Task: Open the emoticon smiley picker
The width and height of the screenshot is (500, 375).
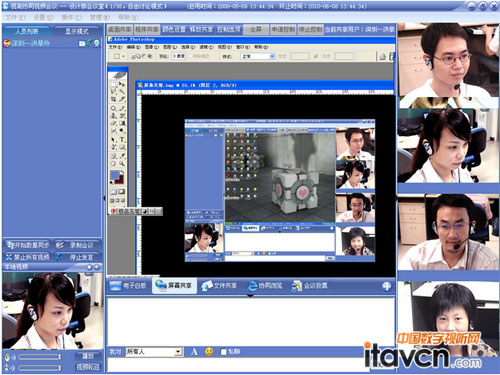Action: coord(209,351)
